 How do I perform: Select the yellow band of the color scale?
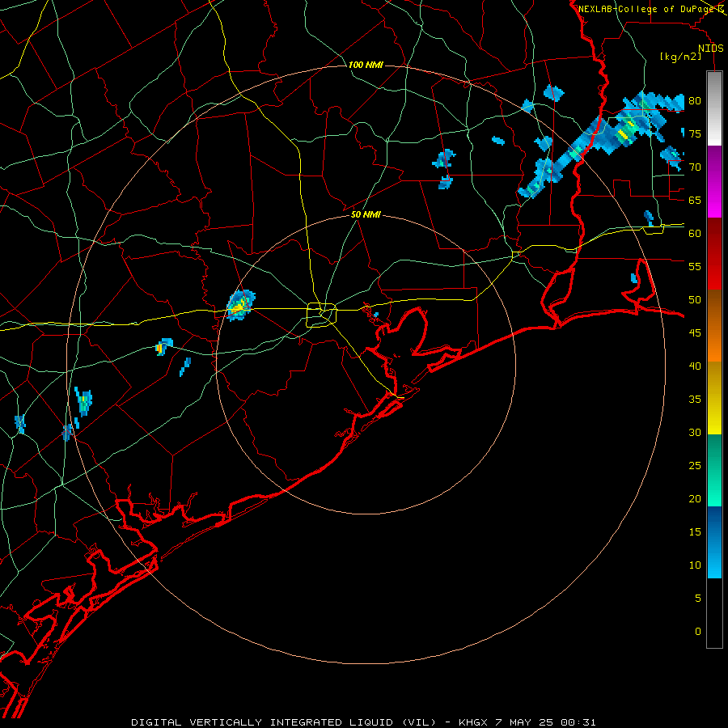pos(714,398)
